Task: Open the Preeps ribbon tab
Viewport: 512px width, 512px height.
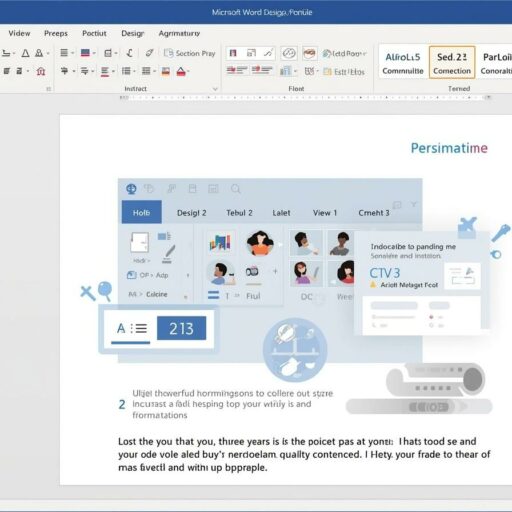Action: [x=56, y=33]
